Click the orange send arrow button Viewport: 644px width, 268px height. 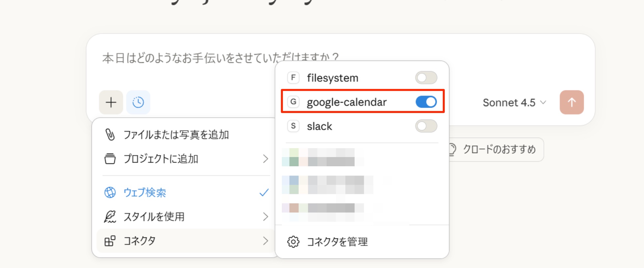[x=572, y=102]
